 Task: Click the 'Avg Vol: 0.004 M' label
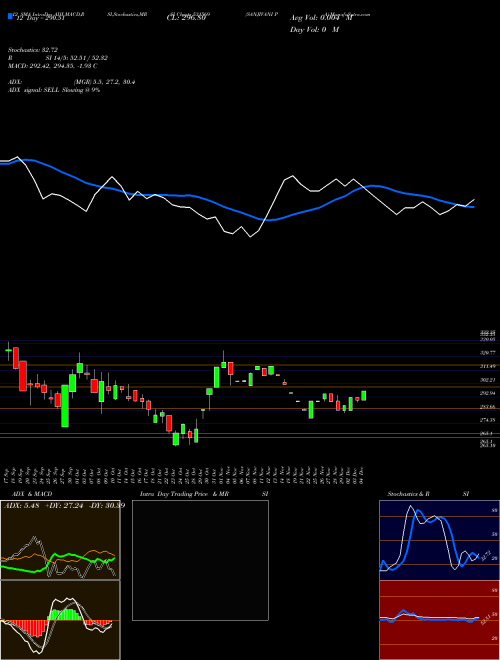pyautogui.click(x=321, y=18)
